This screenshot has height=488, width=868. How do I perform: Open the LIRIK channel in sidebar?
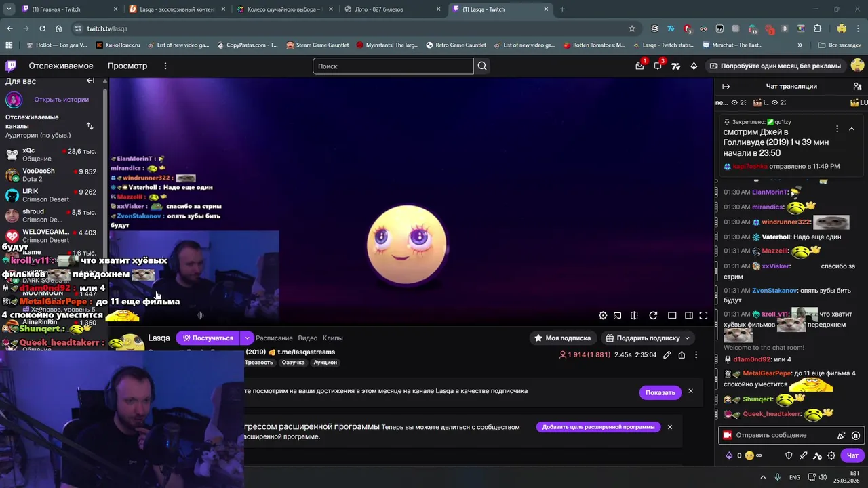(x=52, y=195)
